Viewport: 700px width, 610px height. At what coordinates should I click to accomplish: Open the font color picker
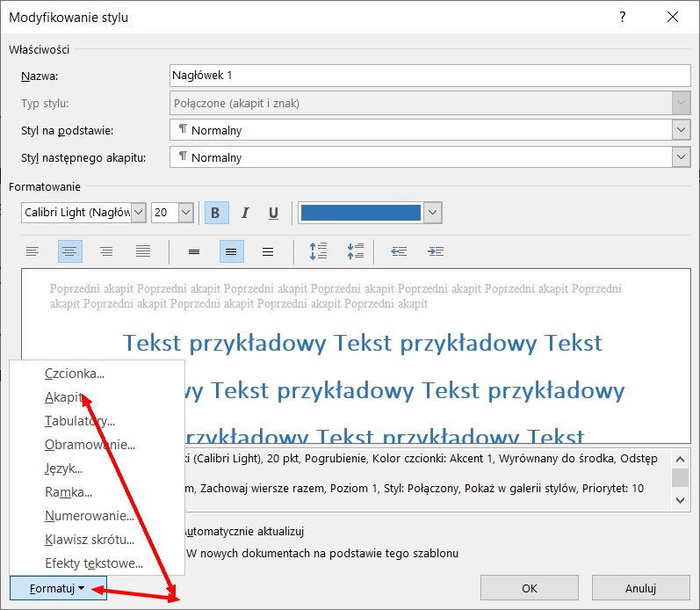pyautogui.click(x=431, y=213)
